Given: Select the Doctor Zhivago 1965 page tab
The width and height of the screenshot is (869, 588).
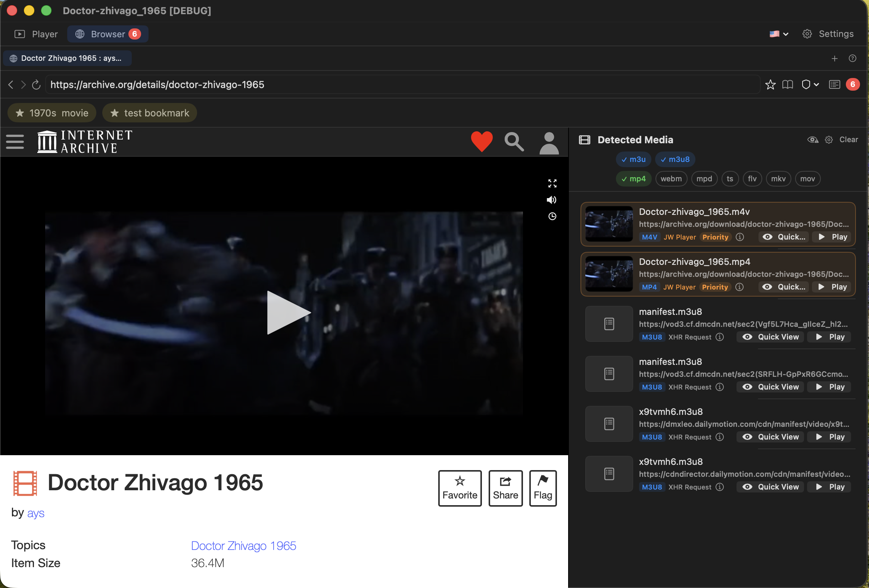Looking at the screenshot, I should [x=67, y=58].
